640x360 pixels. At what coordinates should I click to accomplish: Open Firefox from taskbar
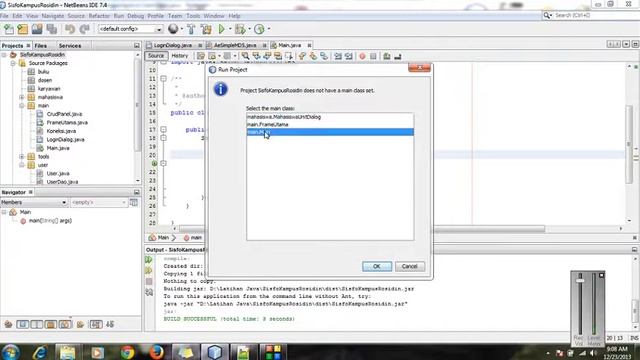(x=156, y=352)
